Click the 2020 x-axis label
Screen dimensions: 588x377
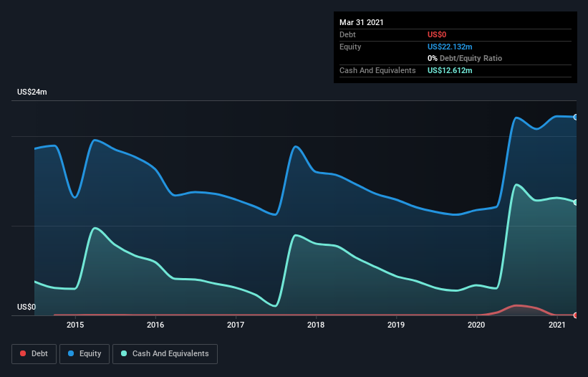point(476,325)
